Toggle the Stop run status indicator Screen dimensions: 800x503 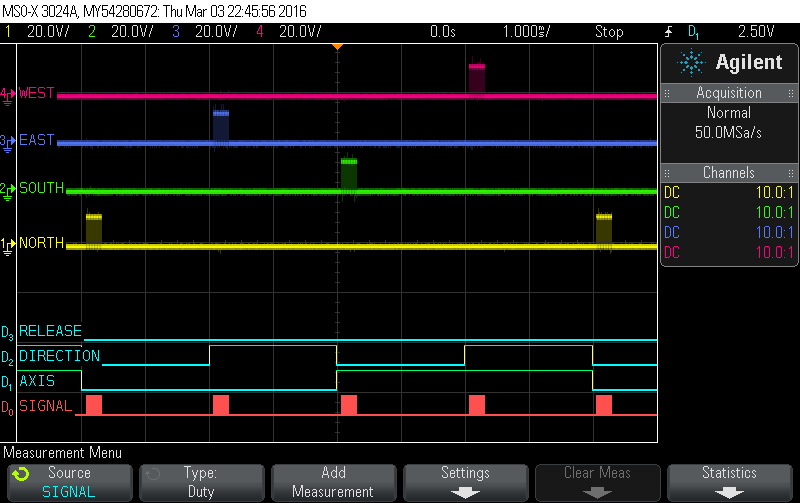(608, 32)
